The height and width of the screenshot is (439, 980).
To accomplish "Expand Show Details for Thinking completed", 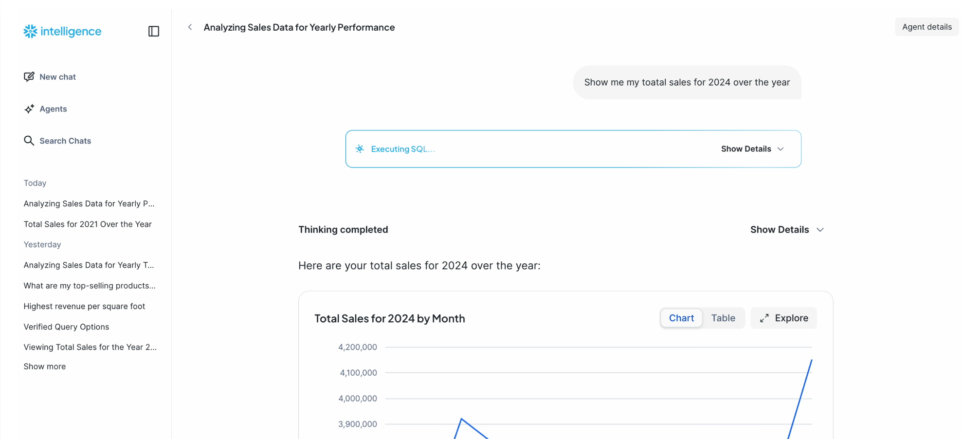I will pos(786,230).
